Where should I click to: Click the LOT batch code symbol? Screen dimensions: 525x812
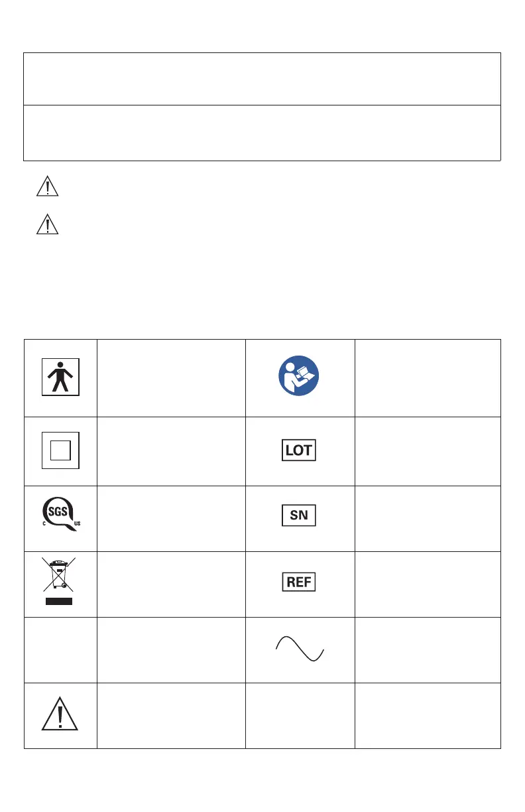(298, 450)
